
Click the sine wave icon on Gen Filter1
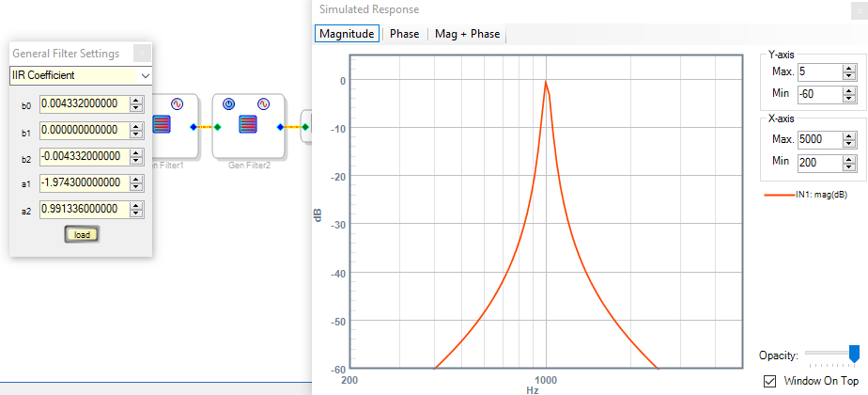coord(177,103)
